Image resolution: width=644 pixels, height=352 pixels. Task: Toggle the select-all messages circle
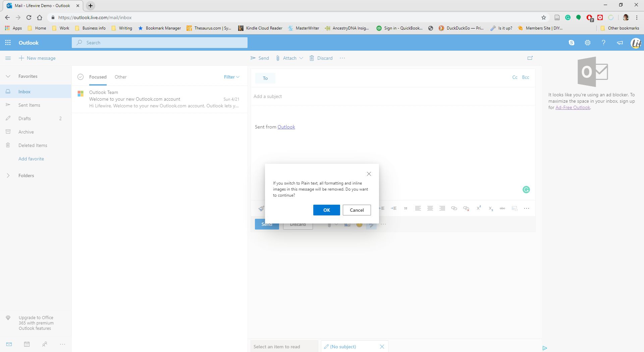click(80, 77)
